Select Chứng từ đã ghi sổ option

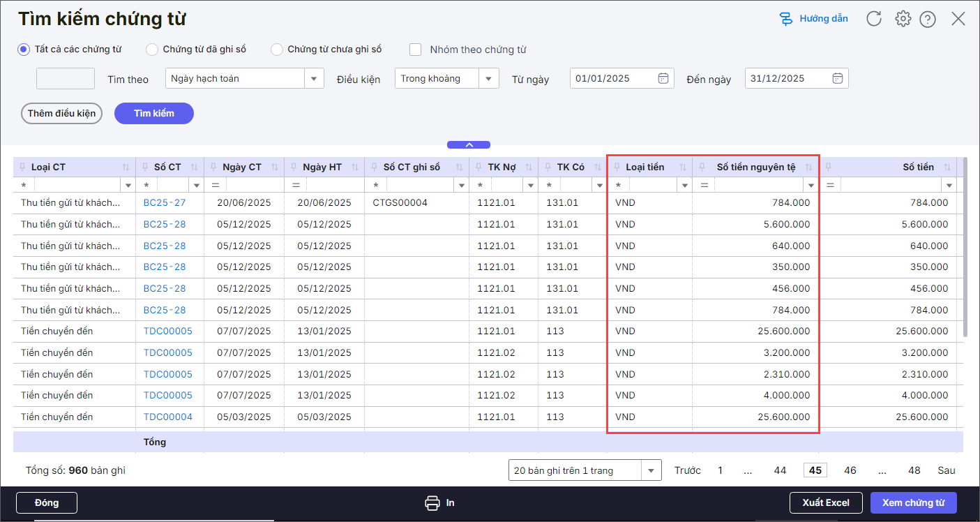point(151,50)
